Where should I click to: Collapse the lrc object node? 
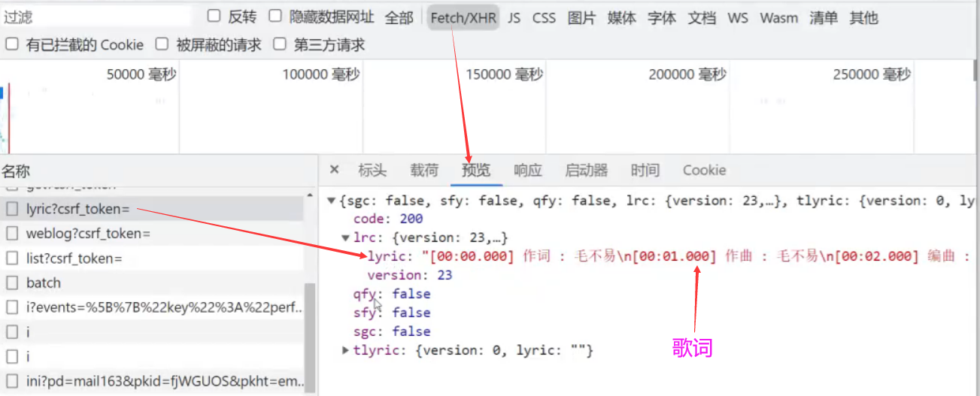(x=346, y=237)
